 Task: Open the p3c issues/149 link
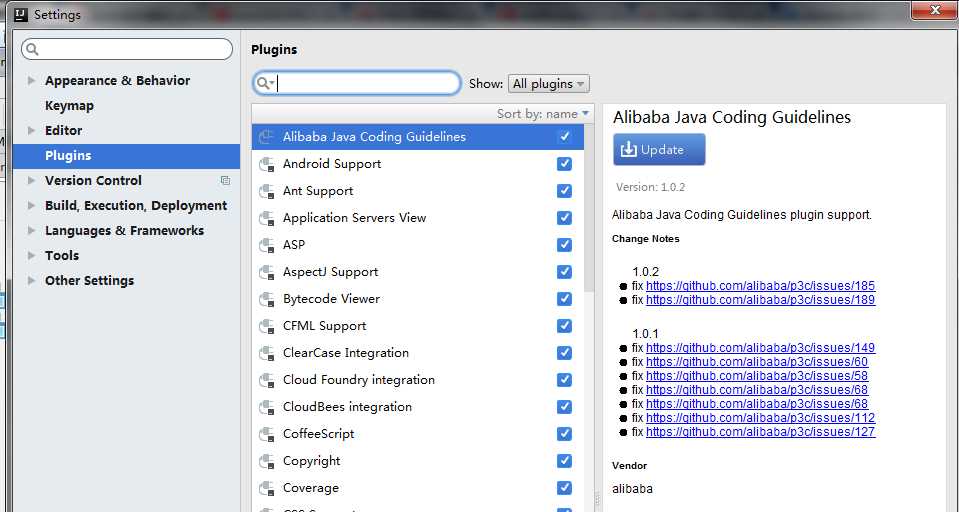point(760,347)
